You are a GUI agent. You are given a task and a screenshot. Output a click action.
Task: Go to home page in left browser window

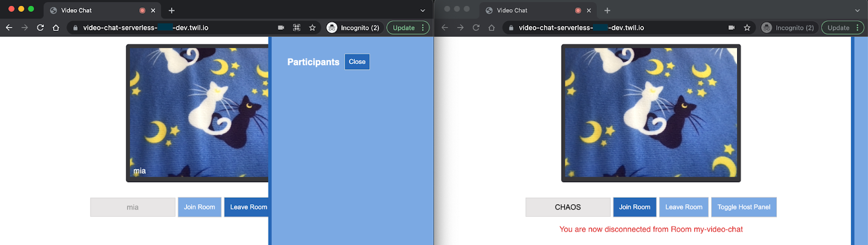pos(56,28)
